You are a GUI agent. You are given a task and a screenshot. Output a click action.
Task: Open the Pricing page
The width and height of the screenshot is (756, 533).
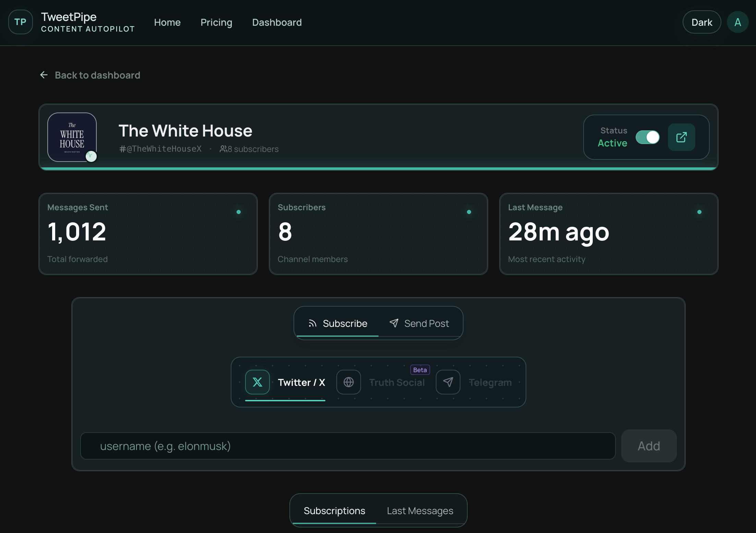point(216,22)
